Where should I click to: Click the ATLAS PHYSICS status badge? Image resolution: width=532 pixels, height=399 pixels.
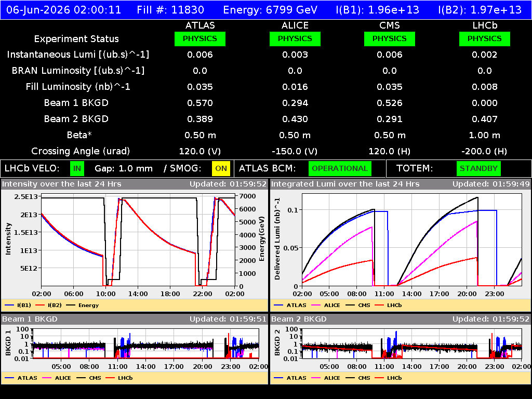200,38
